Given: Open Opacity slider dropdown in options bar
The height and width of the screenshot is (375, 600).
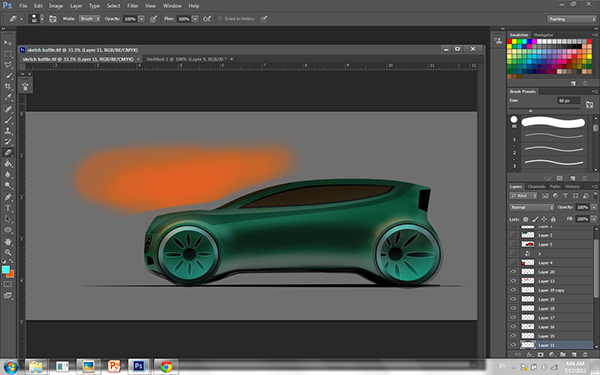Looking at the screenshot, I should click(x=141, y=19).
